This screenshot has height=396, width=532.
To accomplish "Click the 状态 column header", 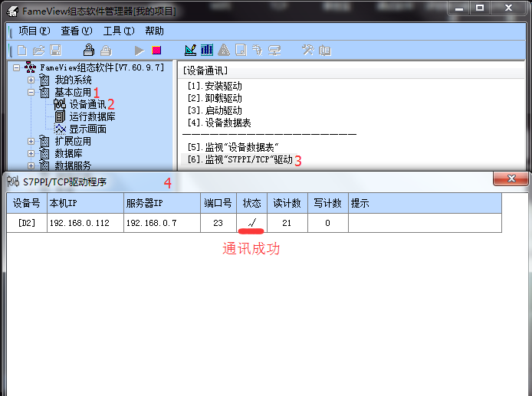I will pyautogui.click(x=252, y=203).
